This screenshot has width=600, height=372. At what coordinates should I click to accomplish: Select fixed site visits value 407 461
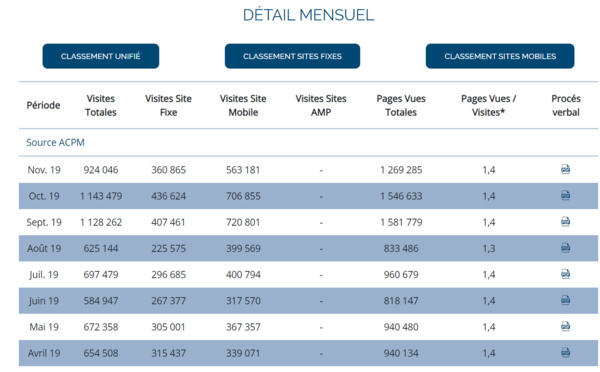click(168, 222)
